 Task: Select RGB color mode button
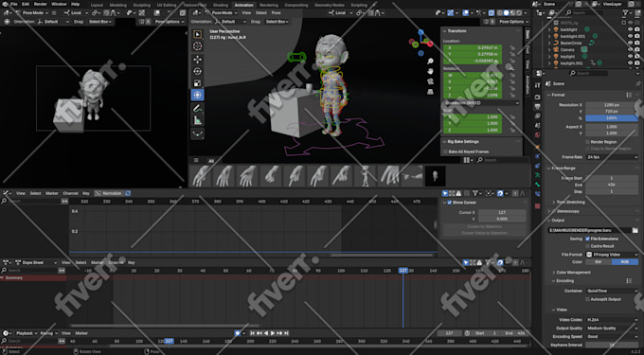(625, 262)
